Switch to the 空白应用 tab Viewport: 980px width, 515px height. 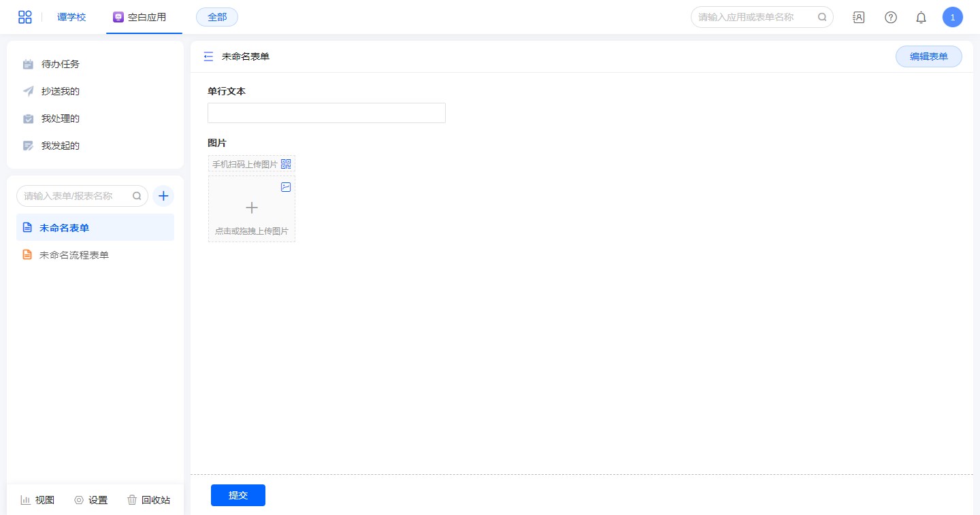[x=140, y=17]
